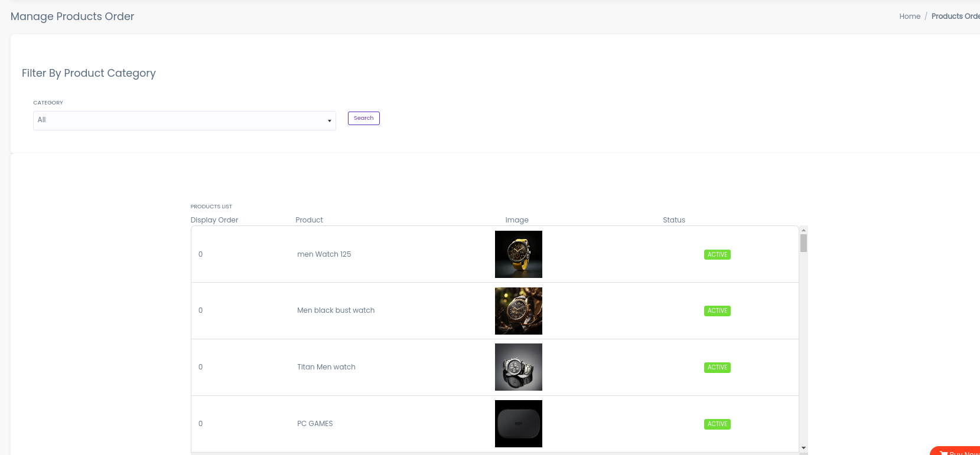Click the scroll down arrow of products list
The width and height of the screenshot is (980, 455).
(x=803, y=448)
